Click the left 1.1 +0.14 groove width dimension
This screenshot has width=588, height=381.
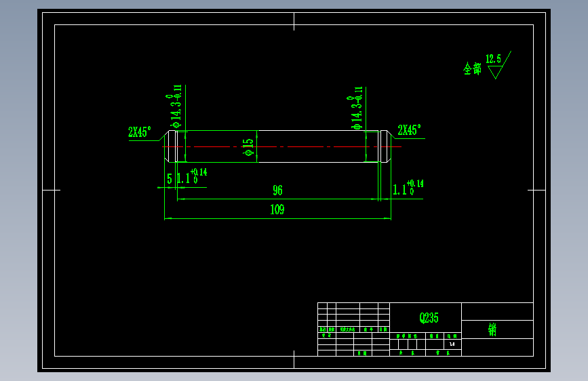(192, 176)
